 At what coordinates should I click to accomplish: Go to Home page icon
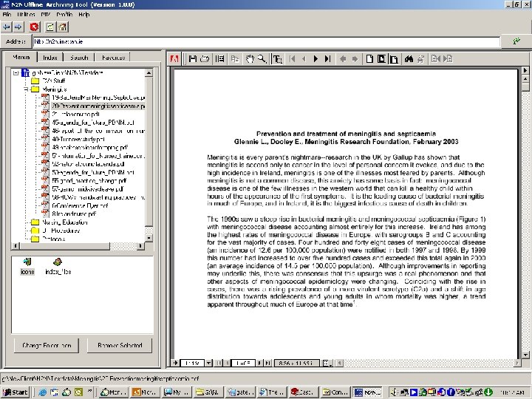62,27
